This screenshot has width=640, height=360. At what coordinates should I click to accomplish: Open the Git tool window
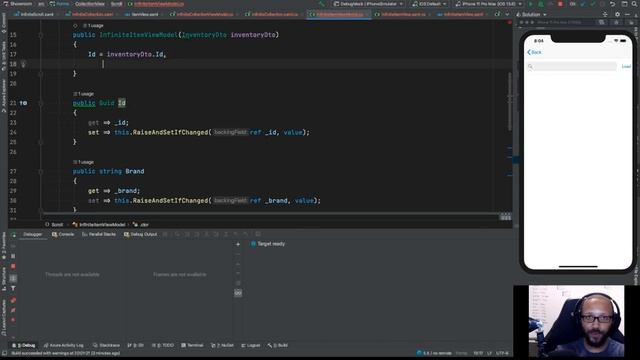pyautogui.click(x=136, y=345)
